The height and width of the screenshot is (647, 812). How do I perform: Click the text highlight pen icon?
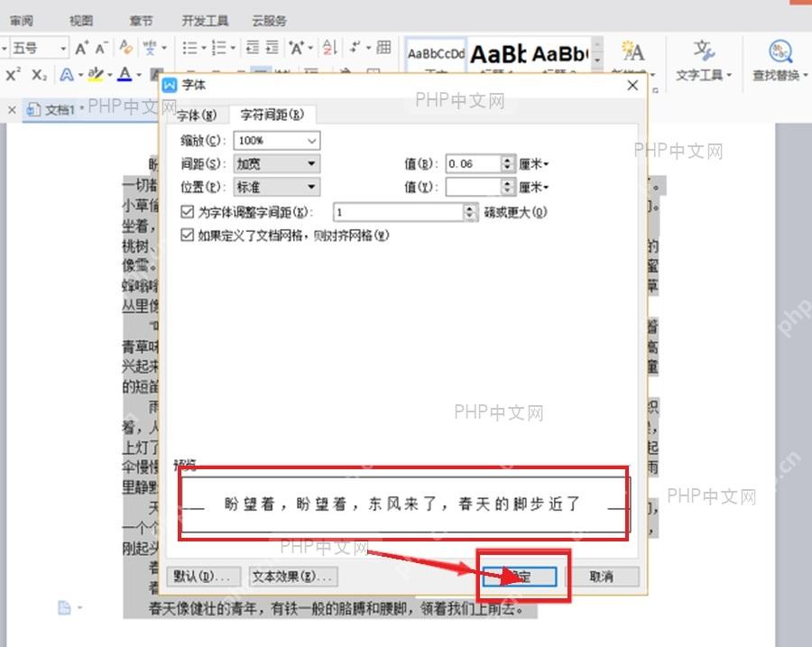(x=96, y=75)
